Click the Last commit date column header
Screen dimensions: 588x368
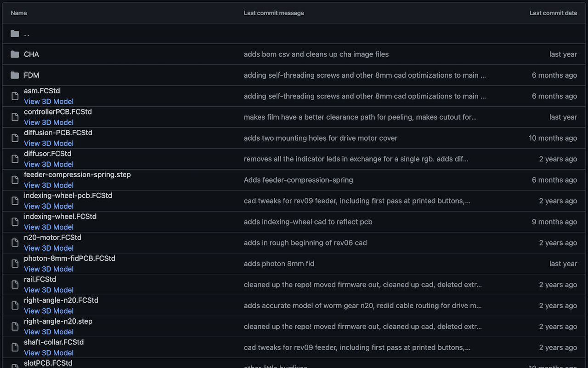coord(553,13)
